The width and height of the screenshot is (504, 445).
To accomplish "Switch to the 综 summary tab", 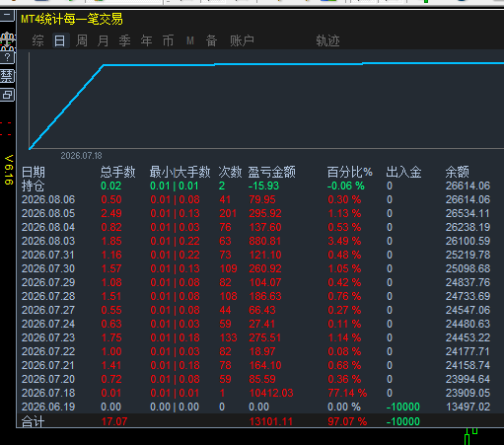I will point(38,41).
